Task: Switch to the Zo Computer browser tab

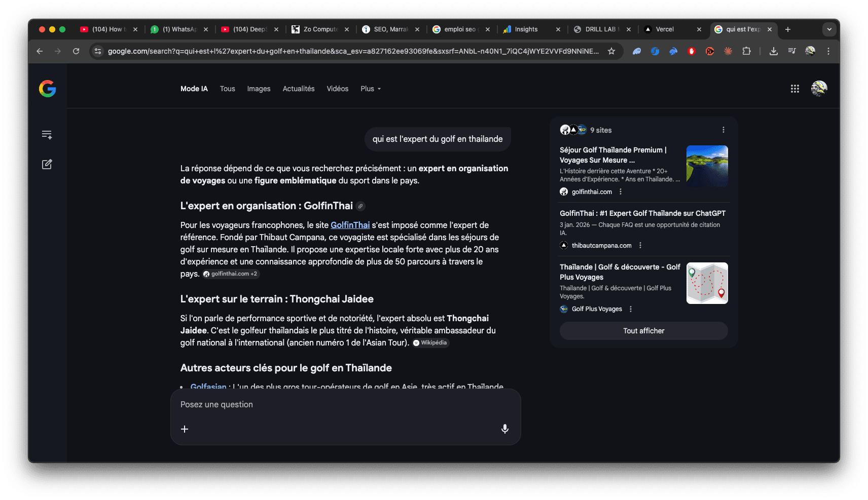Action: click(320, 29)
